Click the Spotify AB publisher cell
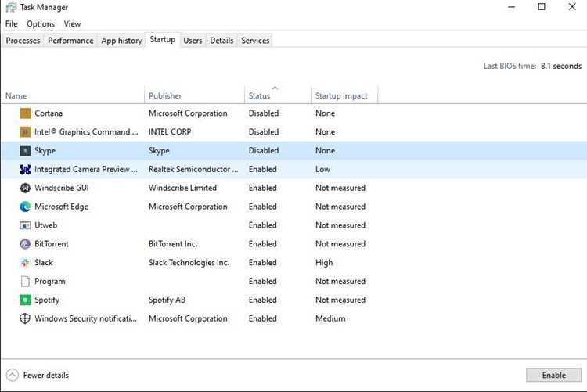Screen dimensions: 587x392 point(167,300)
